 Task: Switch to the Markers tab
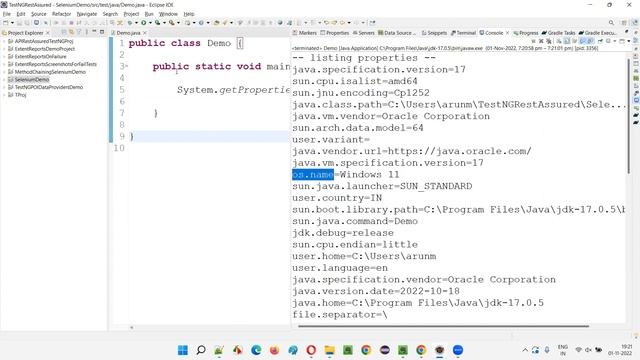[304, 33]
